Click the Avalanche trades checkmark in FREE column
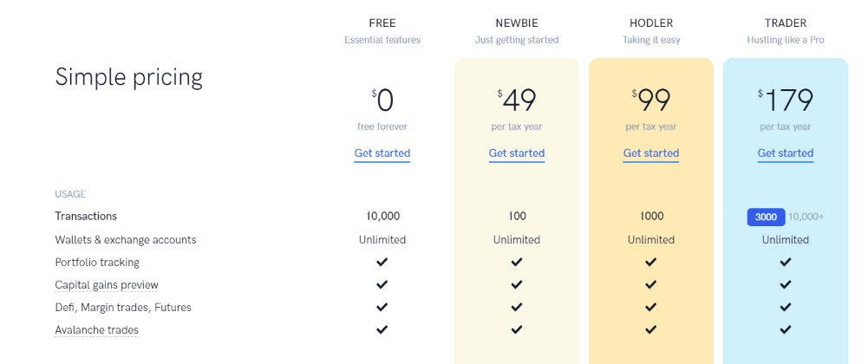868x364 pixels. tap(382, 329)
